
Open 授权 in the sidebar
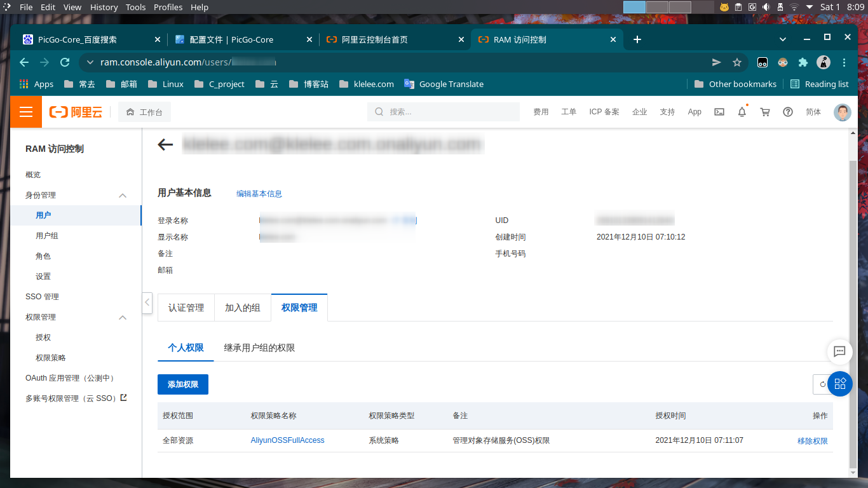[43, 337]
